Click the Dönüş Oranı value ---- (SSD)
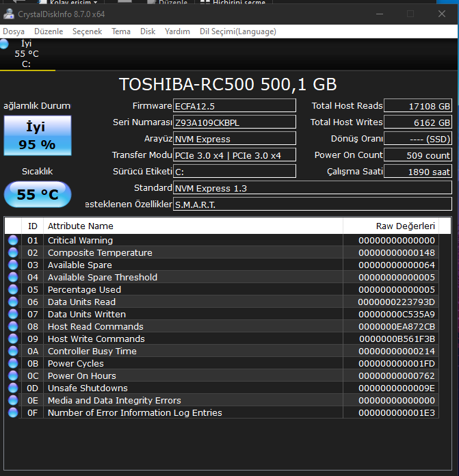This screenshot has height=476, width=459. (x=418, y=139)
